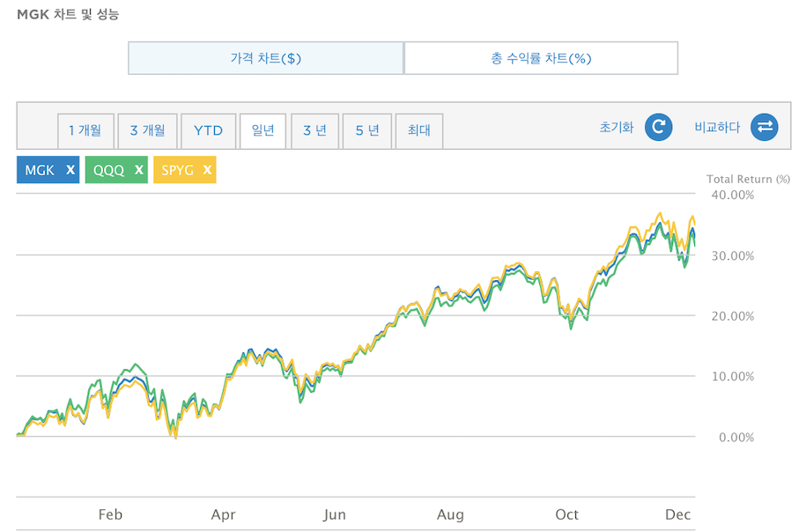The height and width of the screenshot is (532, 799).
Task: Select the 일년 time range
Action: [x=263, y=131]
